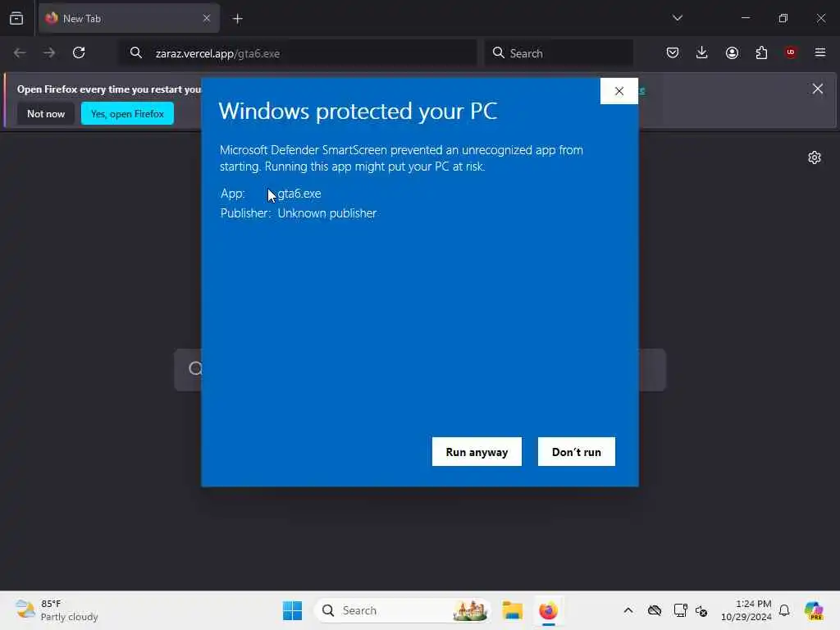Click the search magnifier in address bar
Viewport: 840px width, 630px height.
pyautogui.click(x=136, y=52)
